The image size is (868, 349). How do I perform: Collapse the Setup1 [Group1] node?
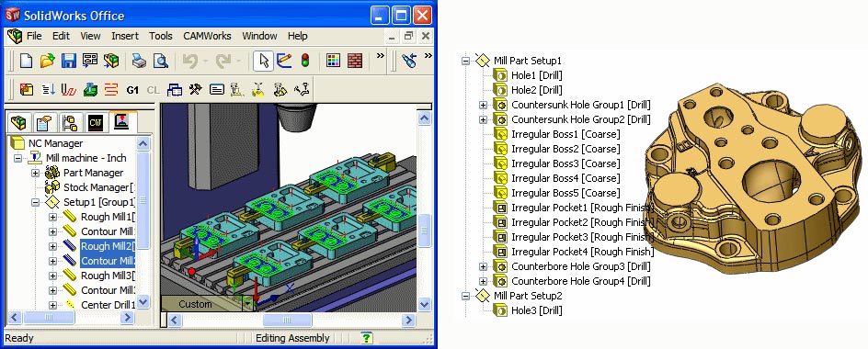click(36, 202)
